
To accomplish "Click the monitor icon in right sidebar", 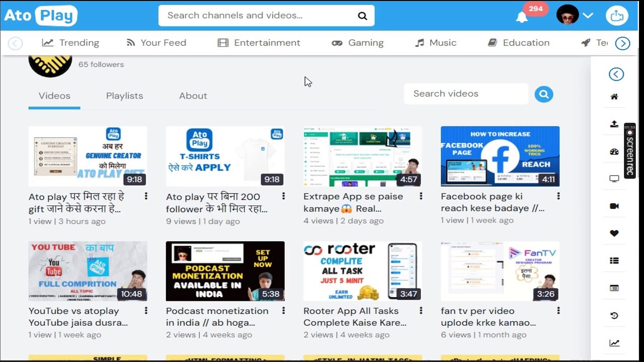I will tap(614, 178).
